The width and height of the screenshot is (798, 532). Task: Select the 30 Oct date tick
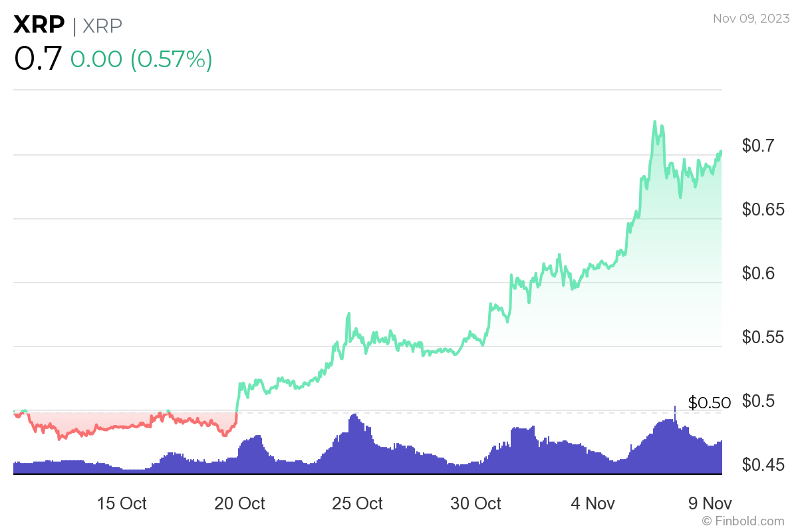[x=475, y=503]
